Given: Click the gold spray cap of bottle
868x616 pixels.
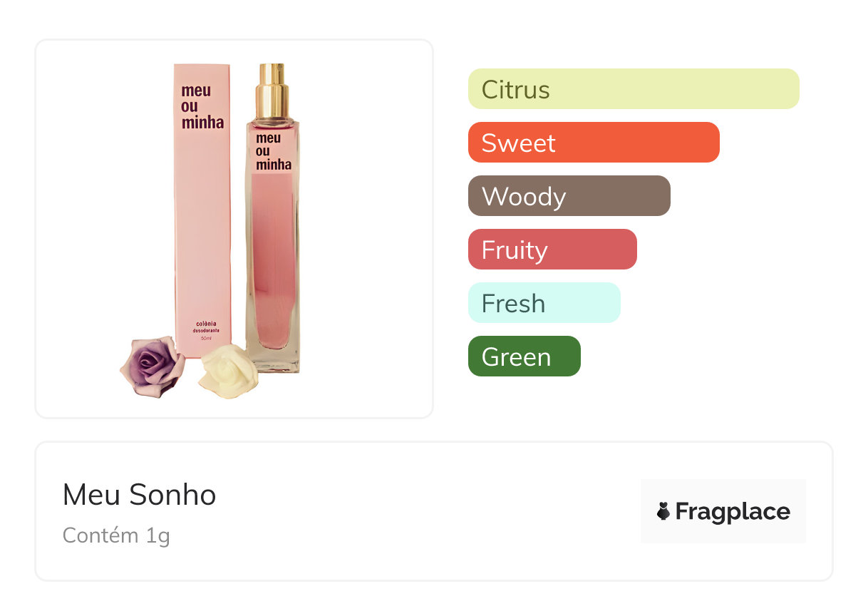Looking at the screenshot, I should click(x=272, y=91).
